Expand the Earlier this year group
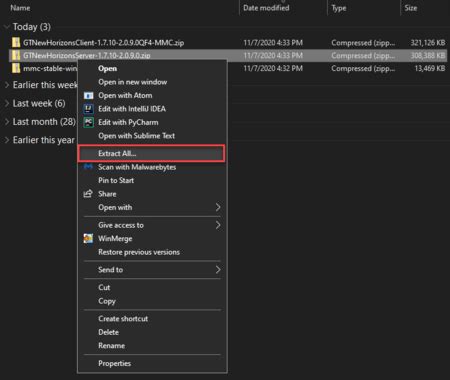The width and height of the screenshot is (450, 380). coord(7,140)
